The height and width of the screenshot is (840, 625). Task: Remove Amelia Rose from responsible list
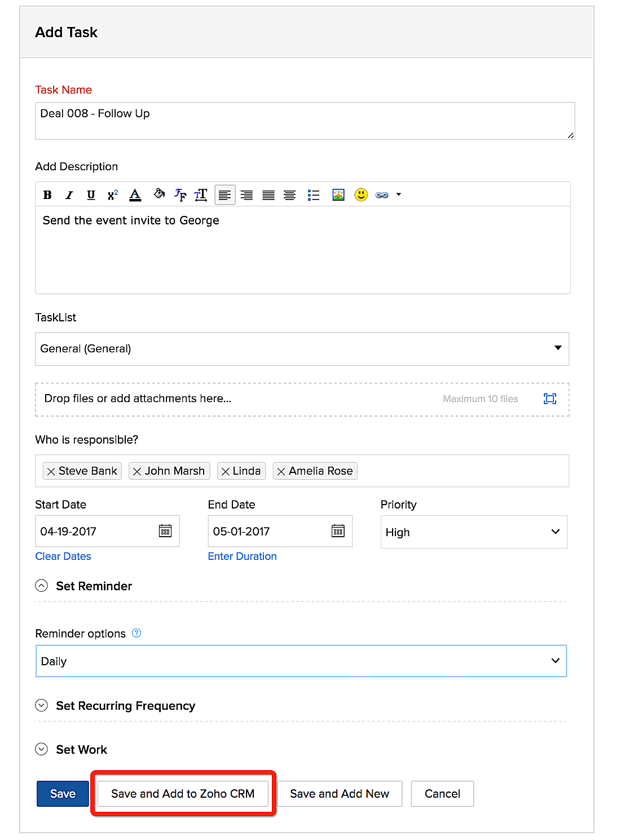coord(281,471)
